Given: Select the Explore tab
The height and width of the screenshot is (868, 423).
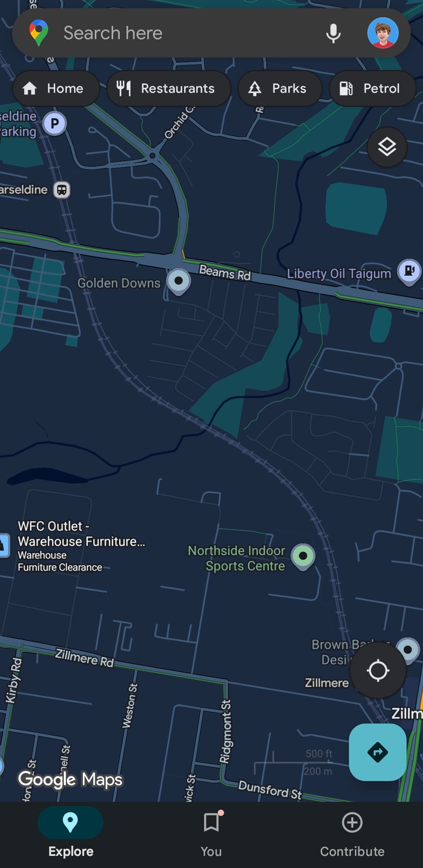Looking at the screenshot, I should point(70,834).
